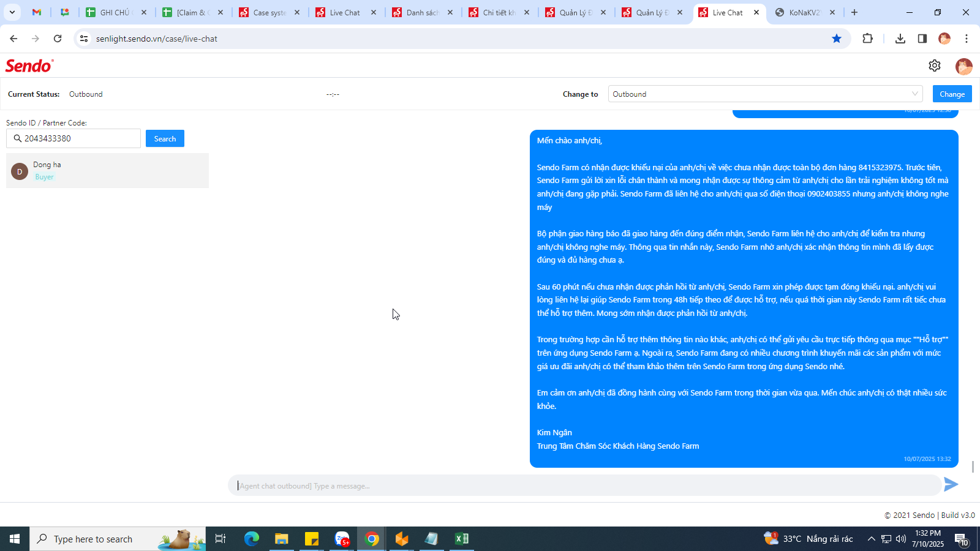Open Chrome downloads icon
Screen dimensions: 980x551
click(x=900, y=39)
